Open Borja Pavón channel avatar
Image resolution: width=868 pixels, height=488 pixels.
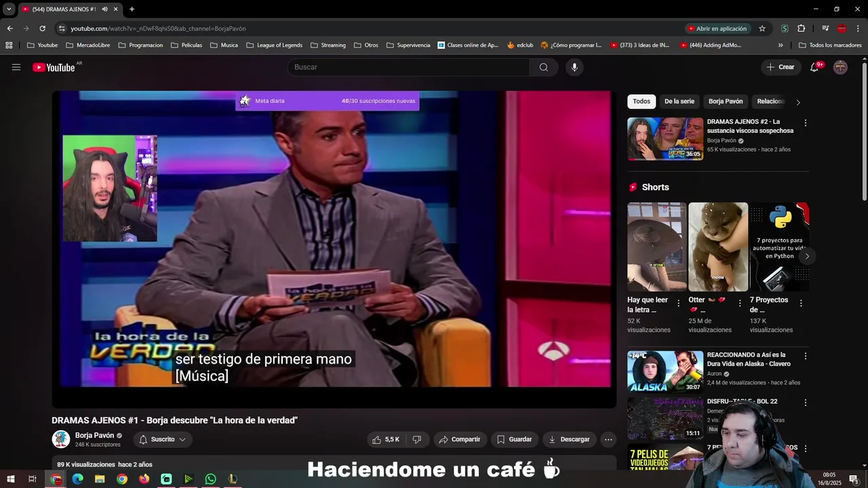(61, 439)
